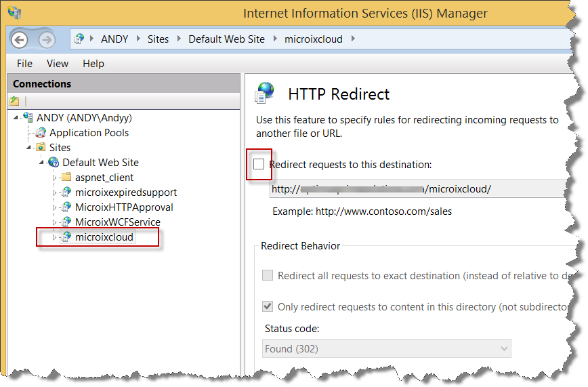This screenshot has height=387, width=588.
Task: Click Default Web Site in the address breadcrumb
Action: tap(226, 39)
